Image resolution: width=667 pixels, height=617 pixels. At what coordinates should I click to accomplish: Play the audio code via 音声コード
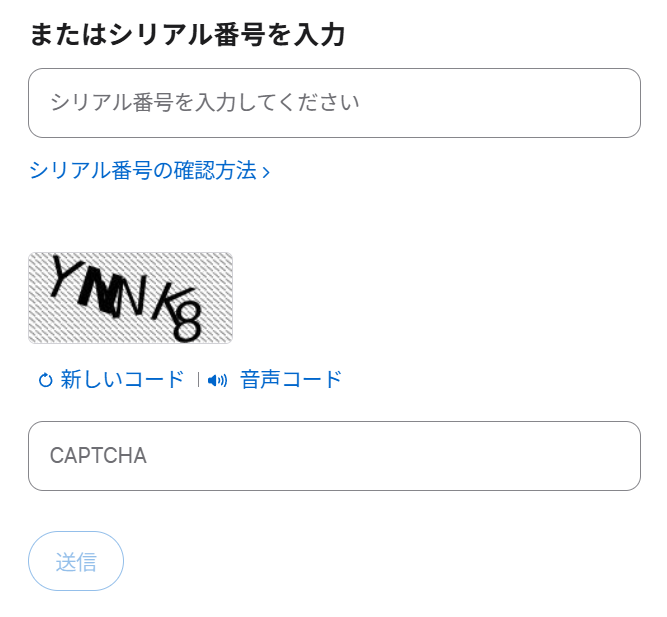pyautogui.click(x=291, y=380)
